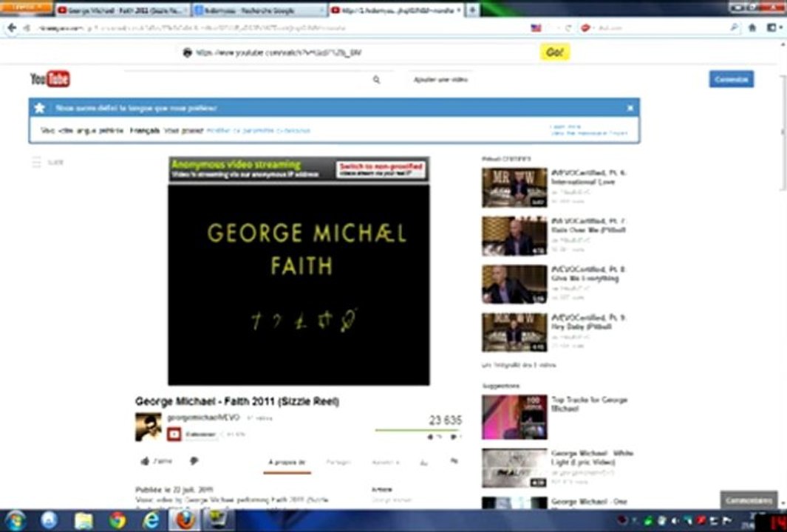The height and width of the screenshot is (532, 787).
Task: Click the Commentaires button at bottom right
Action: [749, 500]
